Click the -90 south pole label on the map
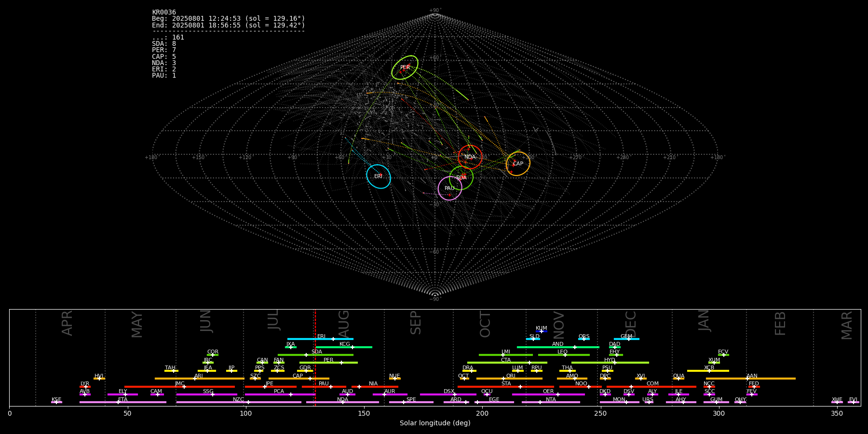Screen dimensions: 868x434 (x=435, y=299)
